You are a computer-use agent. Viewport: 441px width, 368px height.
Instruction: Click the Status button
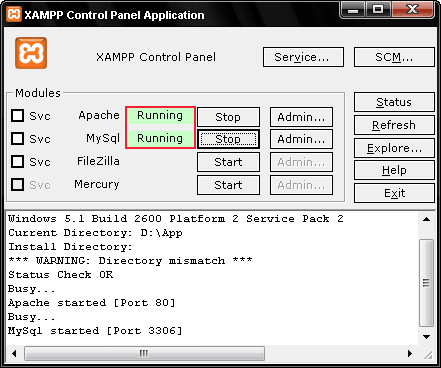tap(394, 102)
